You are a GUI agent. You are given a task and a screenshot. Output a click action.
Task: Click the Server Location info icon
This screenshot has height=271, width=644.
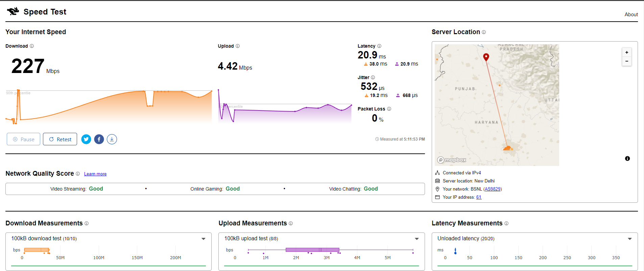pos(484,32)
